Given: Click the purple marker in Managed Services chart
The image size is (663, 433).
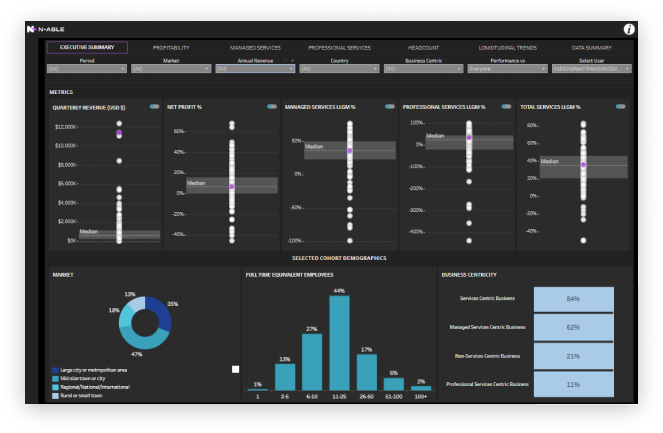Looking at the screenshot, I should pyautogui.click(x=350, y=151).
